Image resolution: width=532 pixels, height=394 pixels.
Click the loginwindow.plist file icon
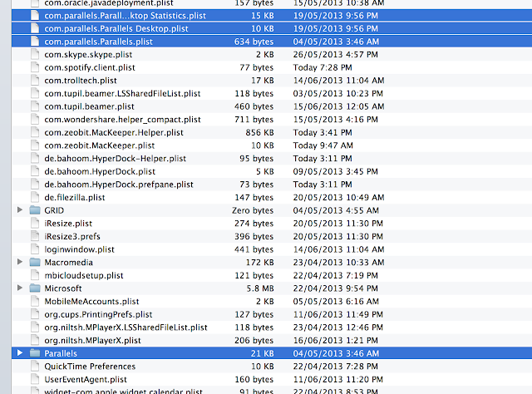[x=35, y=249]
